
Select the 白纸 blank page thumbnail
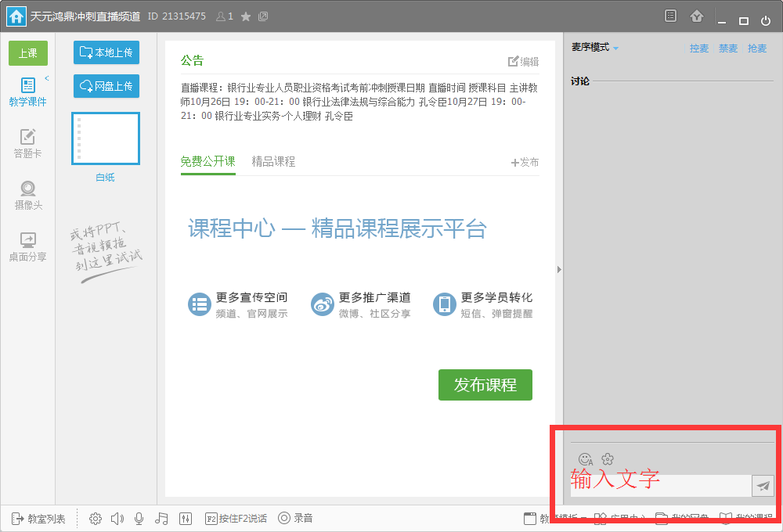106,139
